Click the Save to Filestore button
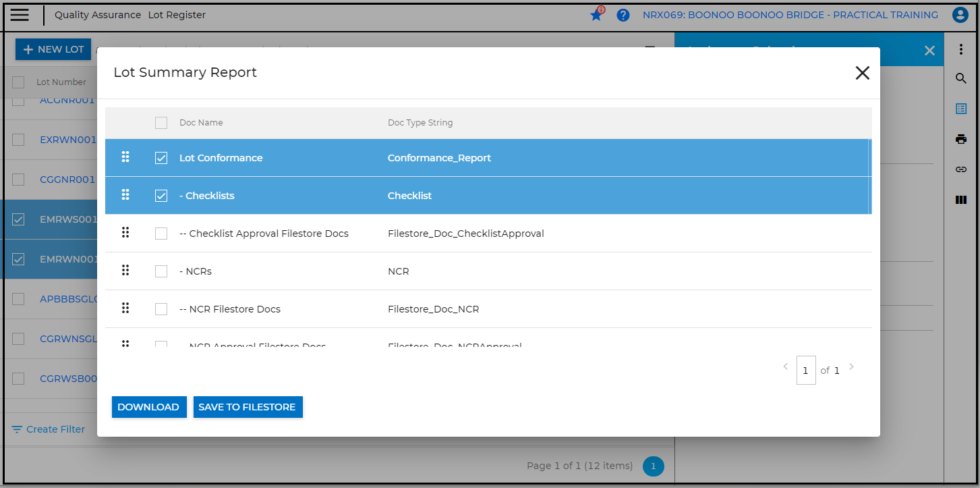Screen dimensions: 980x488 click(247, 407)
